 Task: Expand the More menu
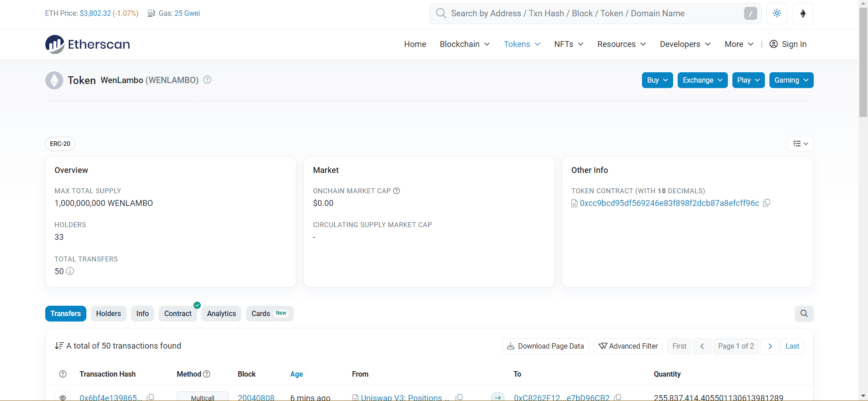tap(739, 44)
